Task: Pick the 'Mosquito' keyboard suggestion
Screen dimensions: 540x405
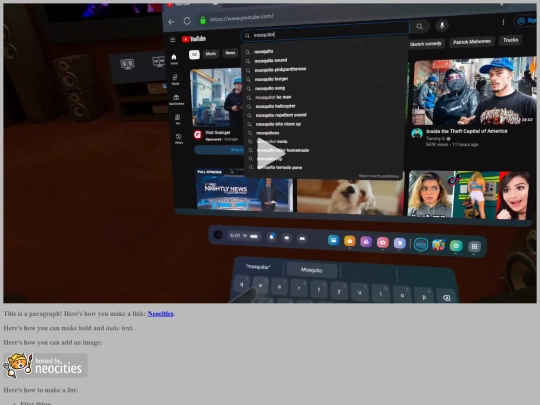Action: [311, 270]
